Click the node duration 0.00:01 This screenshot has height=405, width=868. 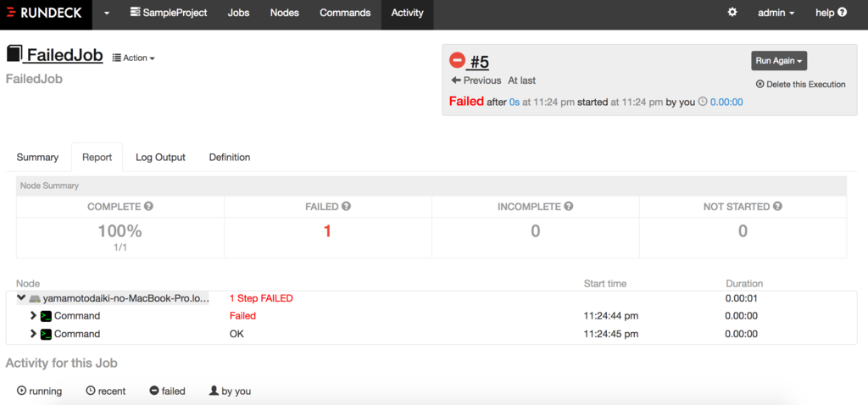[741, 298]
